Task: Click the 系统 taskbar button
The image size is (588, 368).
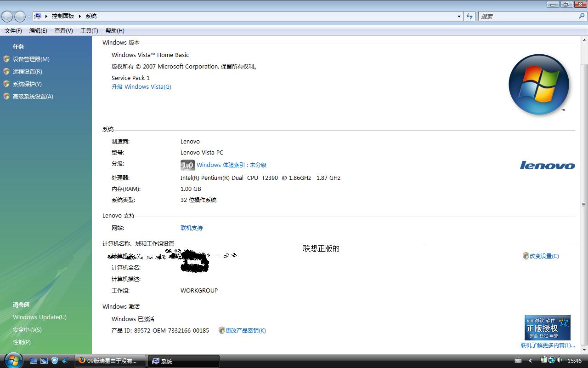Action: [x=183, y=361]
